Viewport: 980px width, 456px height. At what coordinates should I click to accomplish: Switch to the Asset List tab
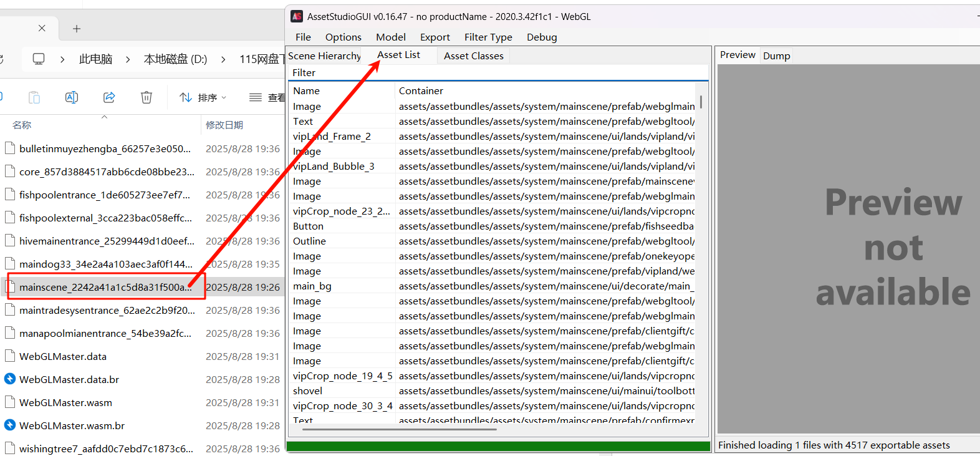[399, 55]
